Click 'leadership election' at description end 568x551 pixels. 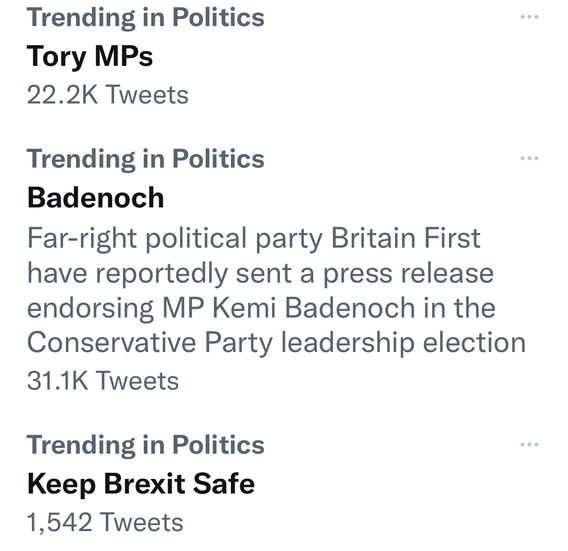point(403,343)
